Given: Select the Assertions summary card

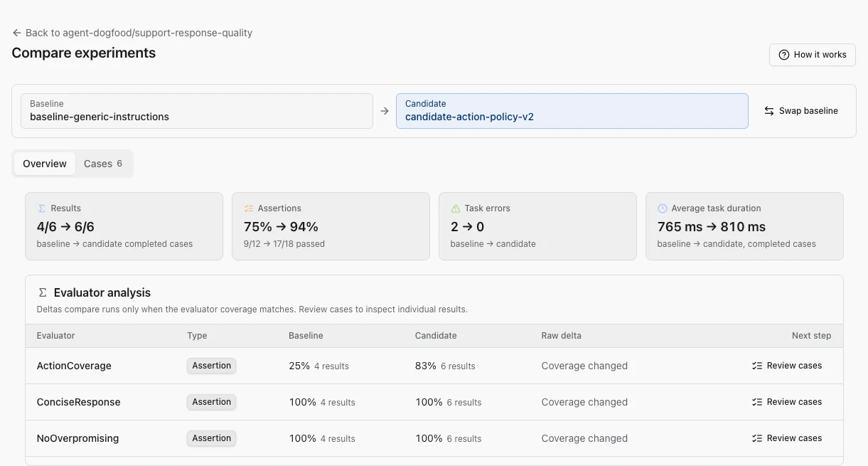Looking at the screenshot, I should coord(331,226).
